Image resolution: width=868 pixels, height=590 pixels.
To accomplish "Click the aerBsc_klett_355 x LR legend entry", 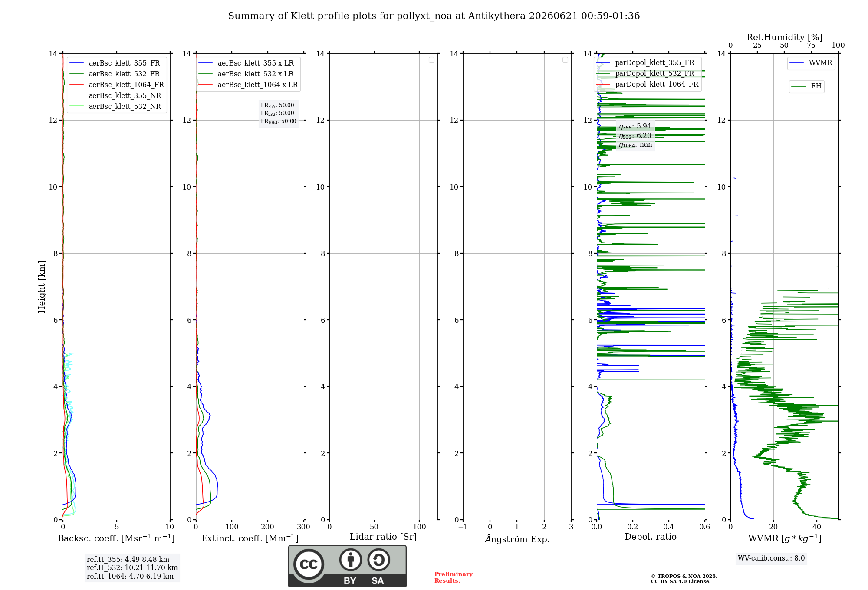I will [246, 63].
